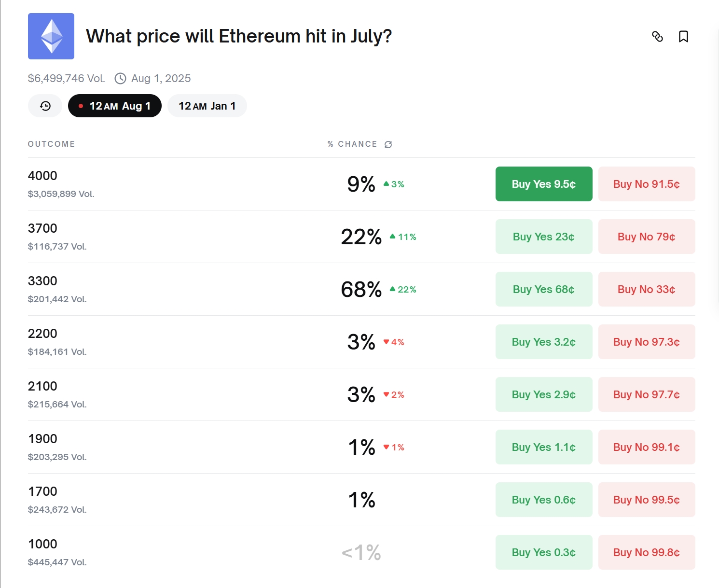Click Buy No 97.7¢ for 2100
The width and height of the screenshot is (719, 588).
[646, 394]
